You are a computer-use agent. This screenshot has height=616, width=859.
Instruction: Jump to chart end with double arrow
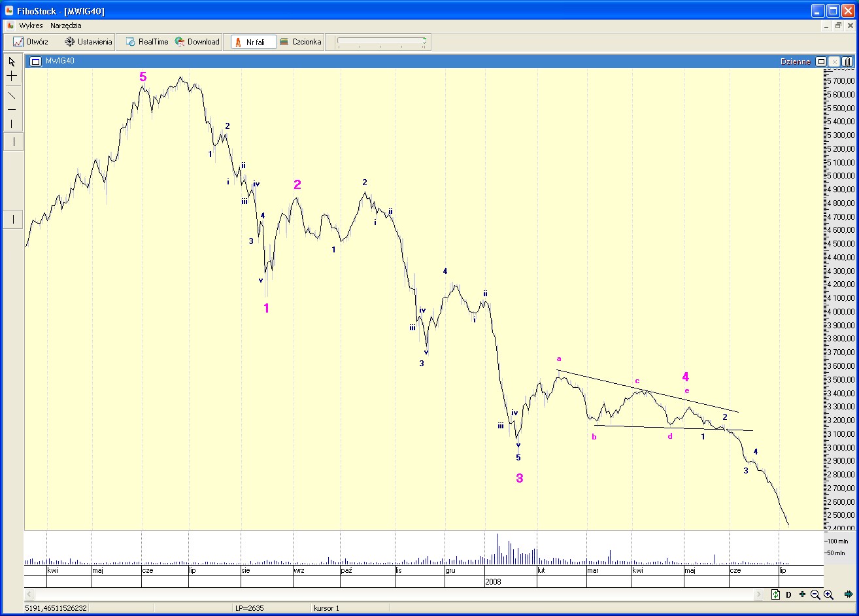point(849,594)
